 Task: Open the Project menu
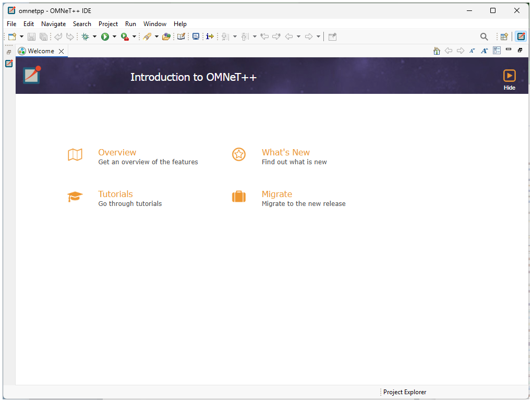(x=108, y=24)
